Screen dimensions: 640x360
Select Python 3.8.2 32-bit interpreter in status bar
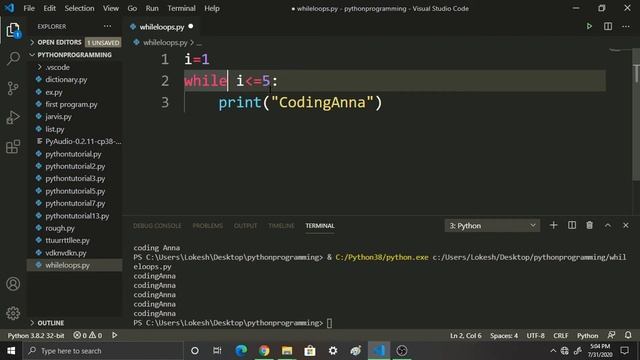click(36, 335)
